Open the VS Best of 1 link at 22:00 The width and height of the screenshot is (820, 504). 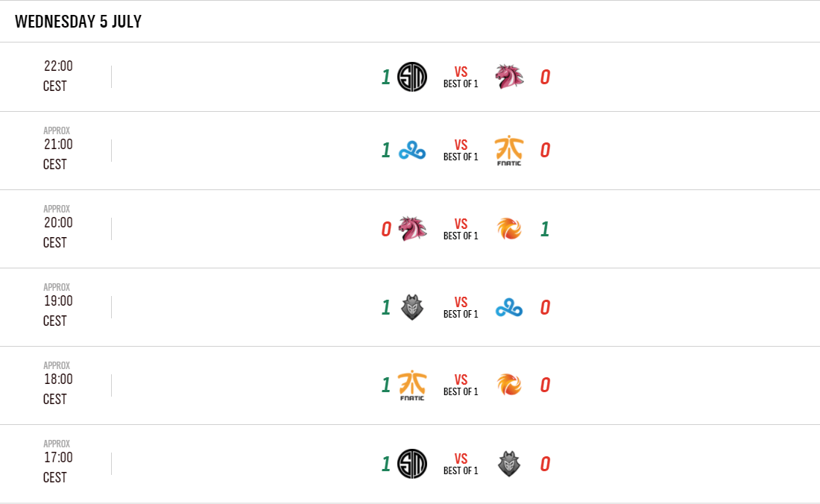click(461, 78)
